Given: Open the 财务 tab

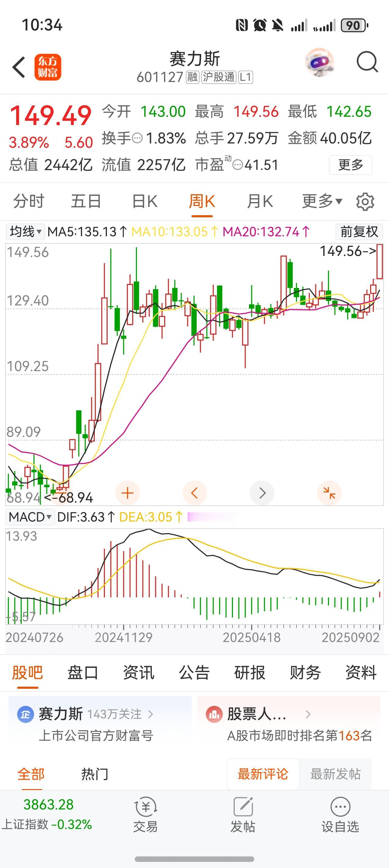Looking at the screenshot, I should (x=305, y=673).
